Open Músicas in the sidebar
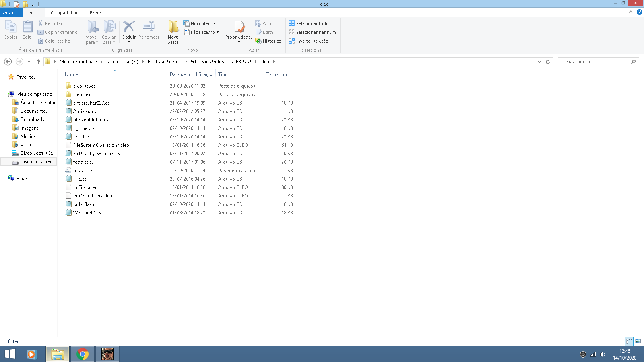This screenshot has height=362, width=644. [29, 136]
